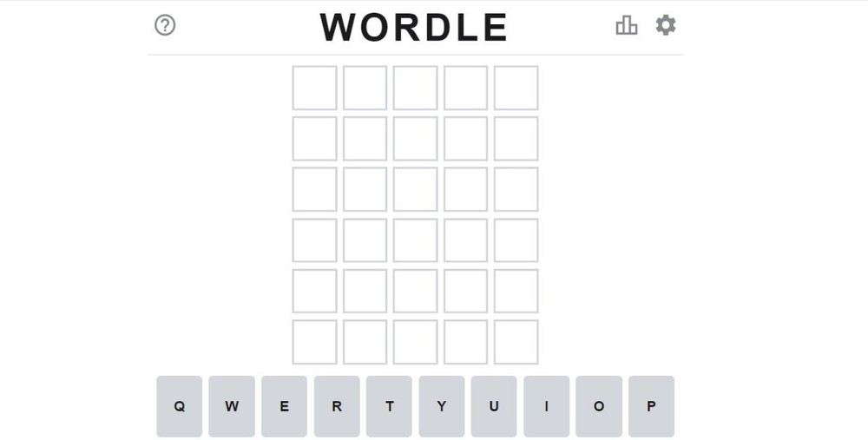Select middle tile of third guess row
868x440 pixels.
pyautogui.click(x=415, y=189)
